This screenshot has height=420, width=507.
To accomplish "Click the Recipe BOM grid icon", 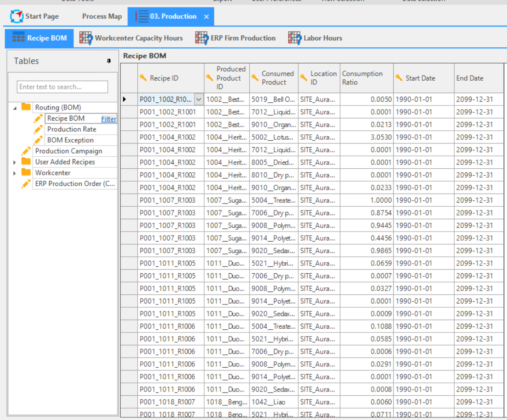I will [18, 38].
